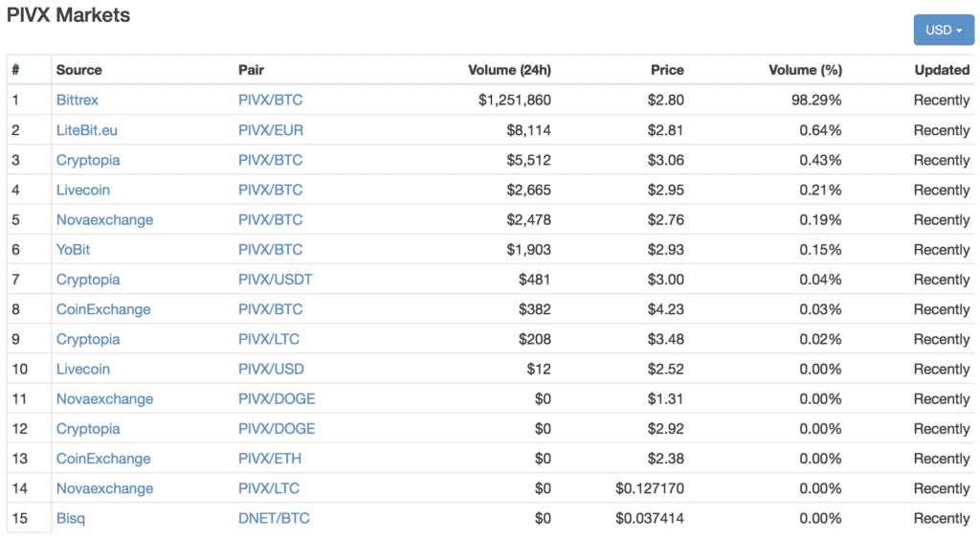
Task: Open the Bittrex exchange link
Action: pyautogui.click(x=78, y=100)
